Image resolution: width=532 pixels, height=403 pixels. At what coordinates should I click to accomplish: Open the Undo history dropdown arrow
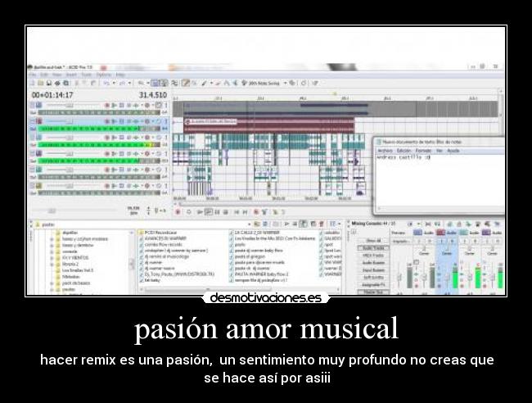tap(114, 83)
